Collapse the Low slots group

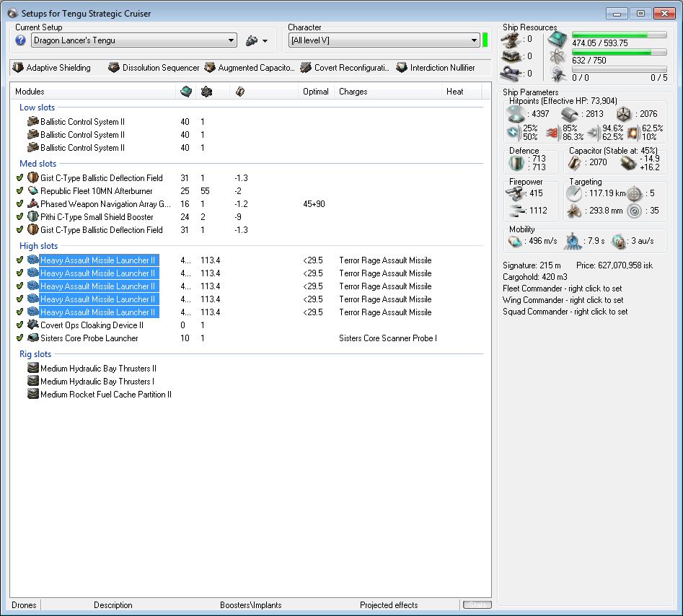pos(37,107)
